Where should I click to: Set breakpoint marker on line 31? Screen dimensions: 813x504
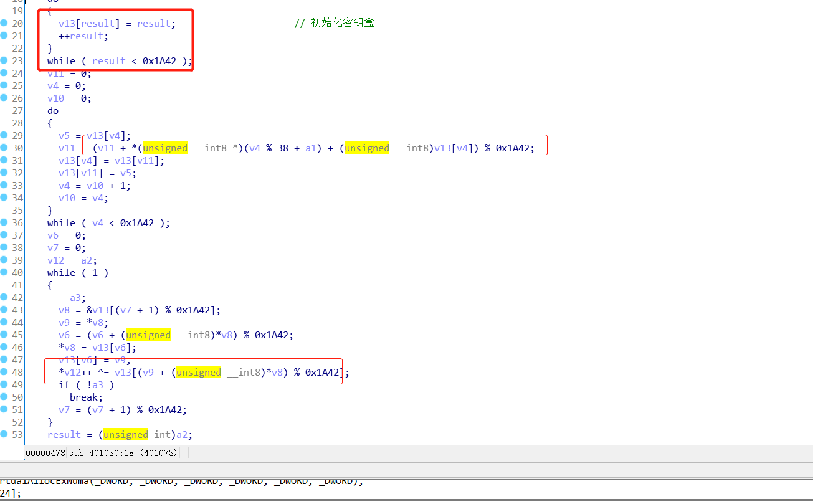coord(4,160)
